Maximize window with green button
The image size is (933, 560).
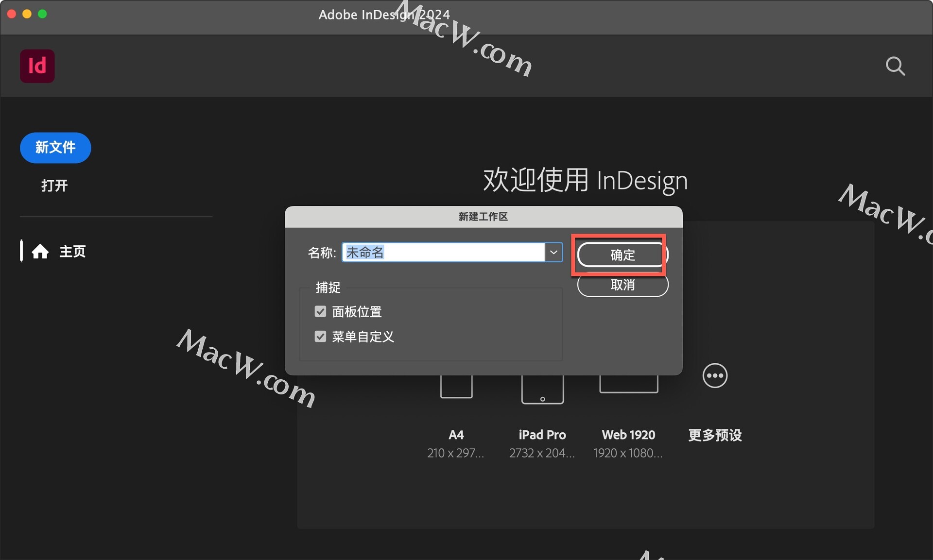43,14
